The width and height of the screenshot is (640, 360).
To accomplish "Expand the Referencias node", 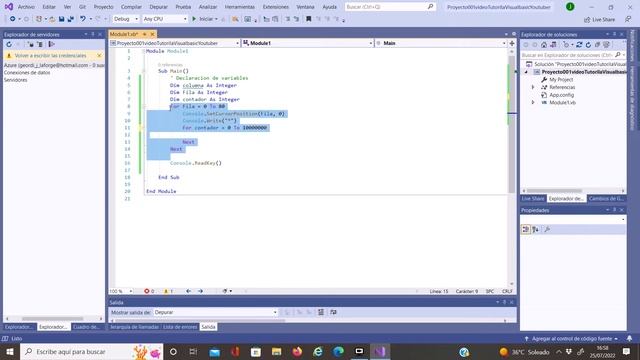I will coord(533,87).
